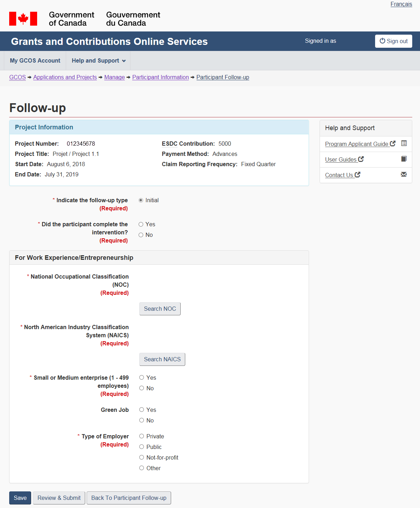The width and height of the screenshot is (420, 508).
Task: Switch language to Français
Action: [x=401, y=4]
